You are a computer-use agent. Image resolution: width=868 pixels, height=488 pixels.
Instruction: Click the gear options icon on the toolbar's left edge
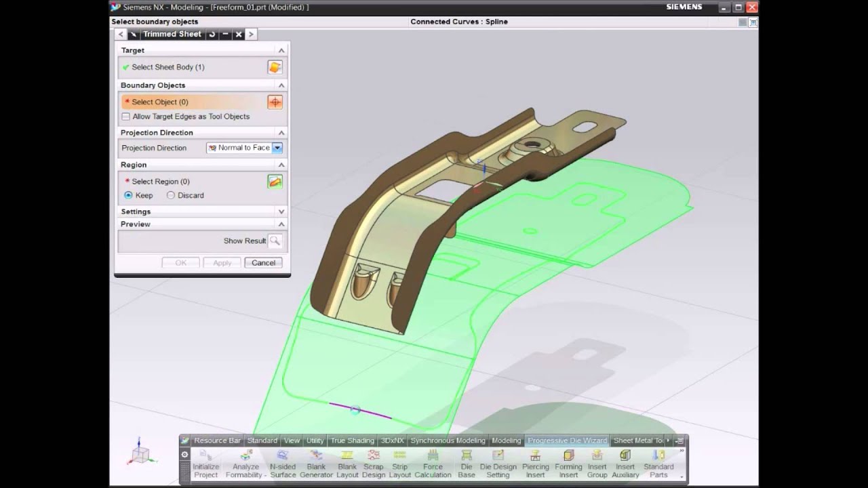[x=184, y=454]
